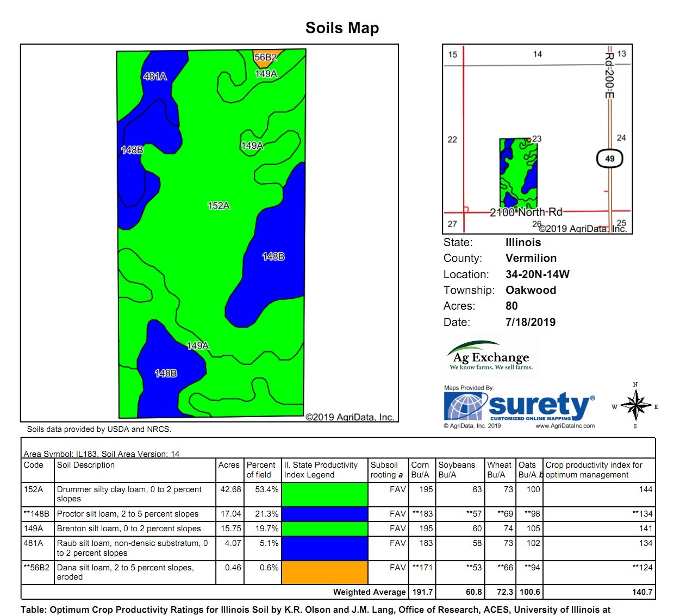Click the 152A label in the map center

pyautogui.click(x=219, y=206)
